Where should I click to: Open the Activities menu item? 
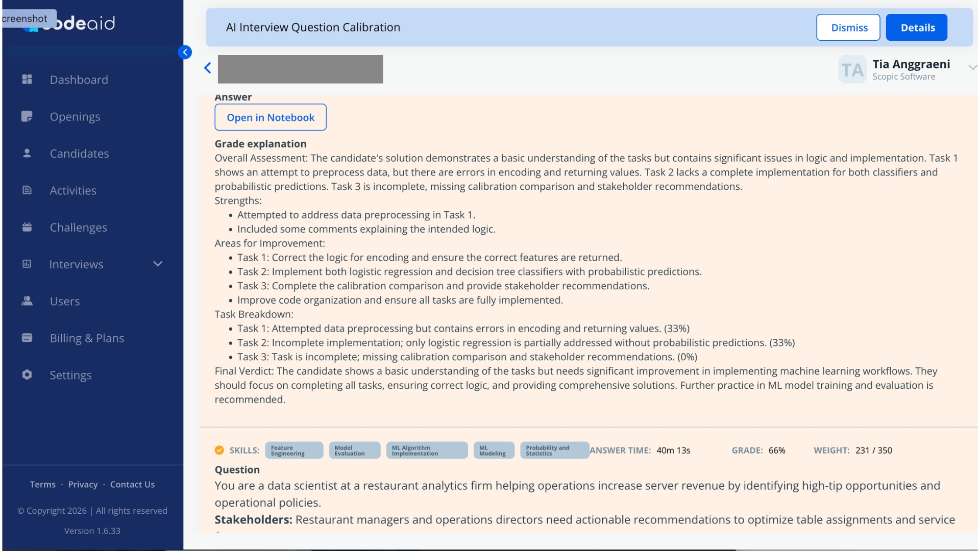tap(73, 190)
